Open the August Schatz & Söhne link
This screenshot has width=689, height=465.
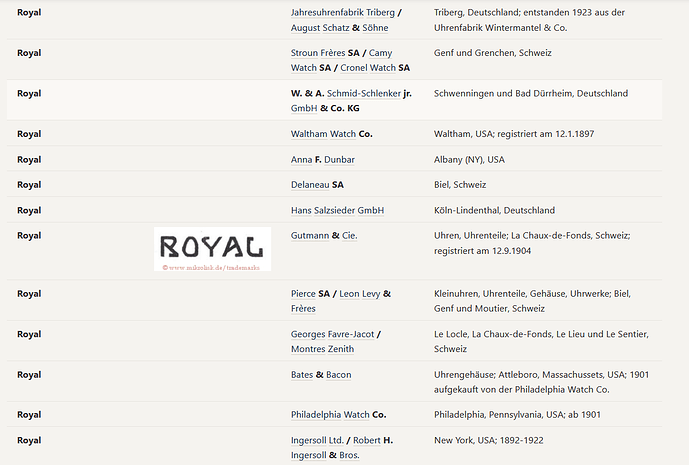[x=339, y=28]
